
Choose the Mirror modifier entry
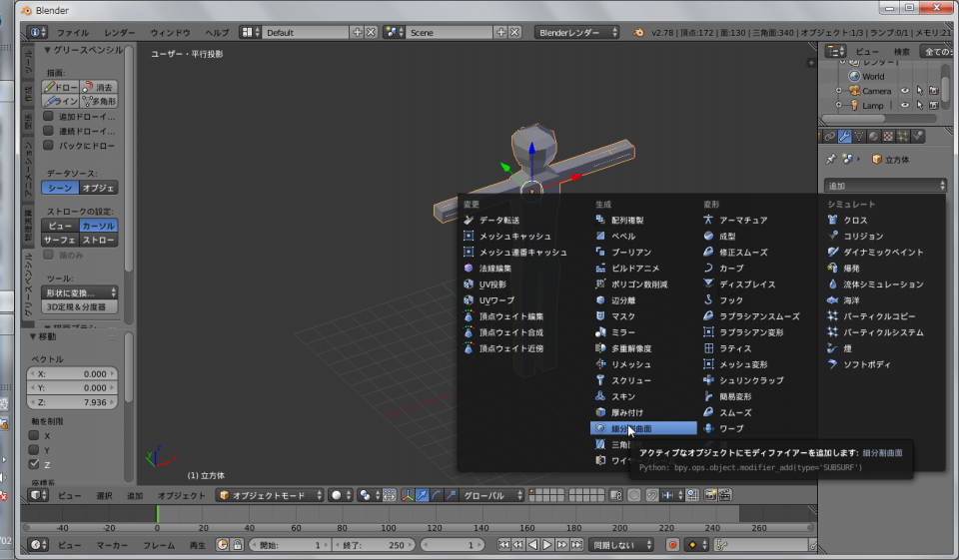click(643, 332)
